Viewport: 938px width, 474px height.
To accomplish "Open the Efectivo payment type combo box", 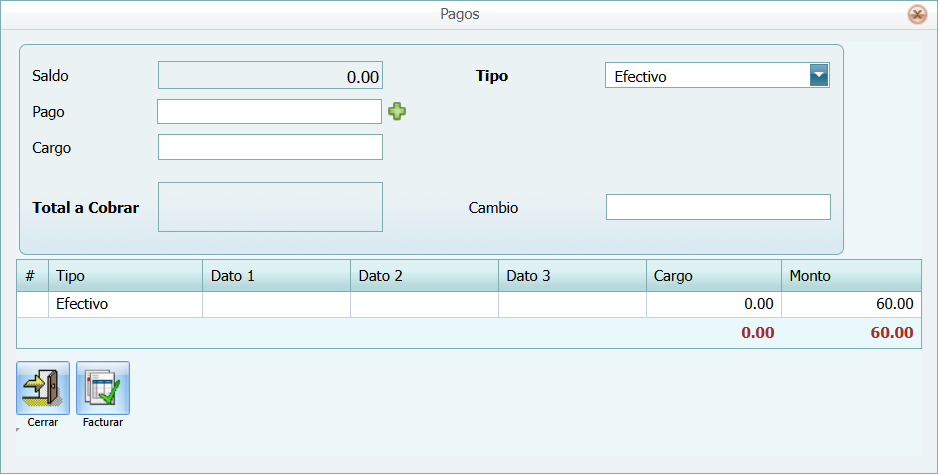I will 706,76.
